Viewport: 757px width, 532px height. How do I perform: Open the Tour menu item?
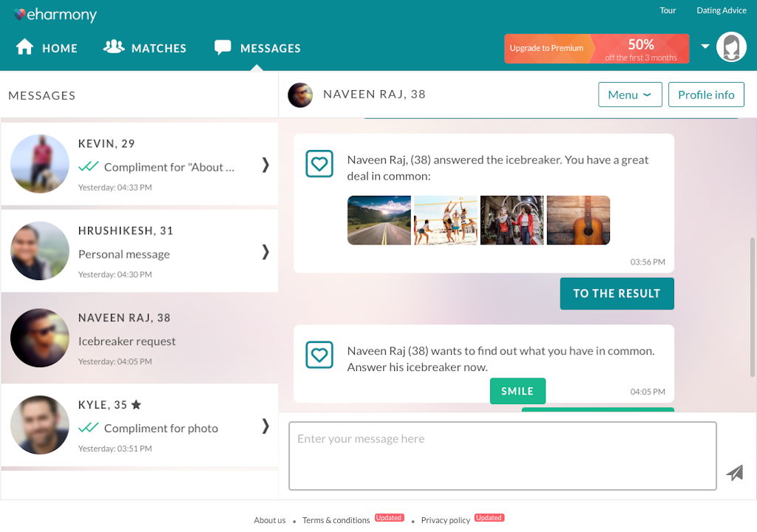668,10
